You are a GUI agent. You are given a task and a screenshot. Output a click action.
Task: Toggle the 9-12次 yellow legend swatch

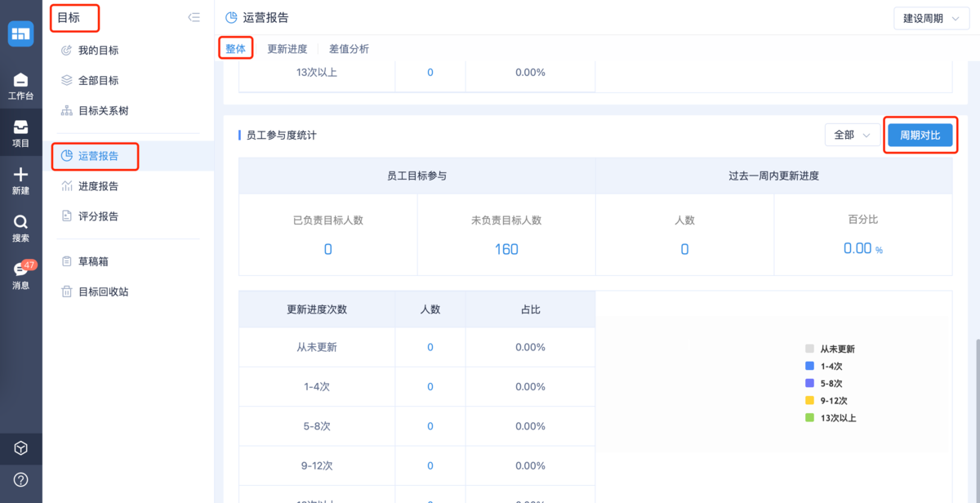809,401
